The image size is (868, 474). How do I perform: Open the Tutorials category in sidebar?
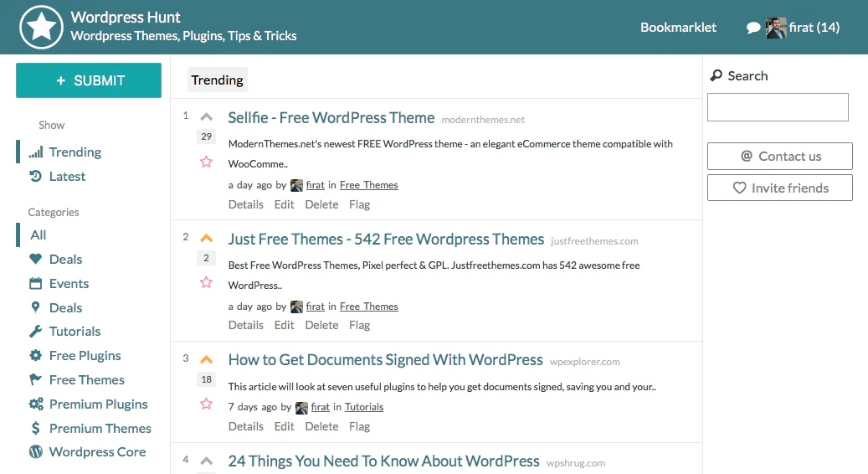pos(74,331)
